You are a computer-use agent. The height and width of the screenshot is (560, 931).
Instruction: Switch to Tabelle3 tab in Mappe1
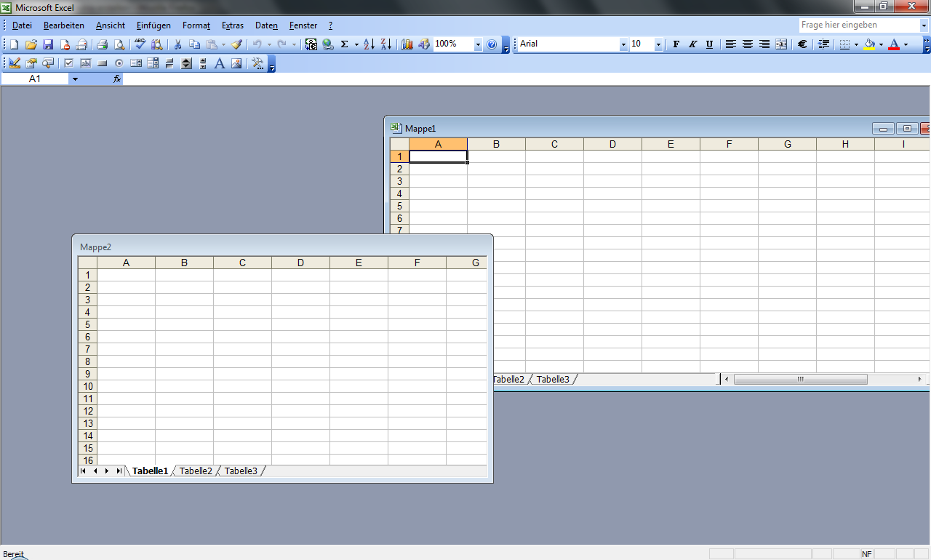click(x=553, y=380)
